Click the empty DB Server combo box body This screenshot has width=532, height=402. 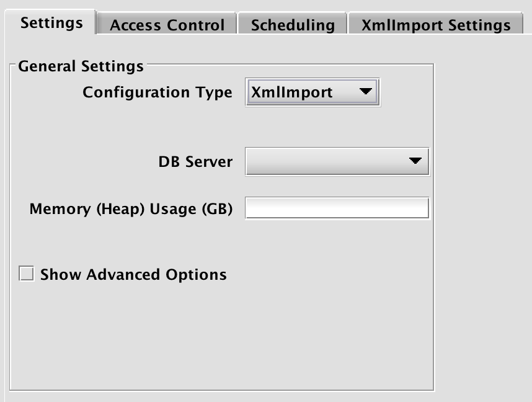tap(322, 162)
